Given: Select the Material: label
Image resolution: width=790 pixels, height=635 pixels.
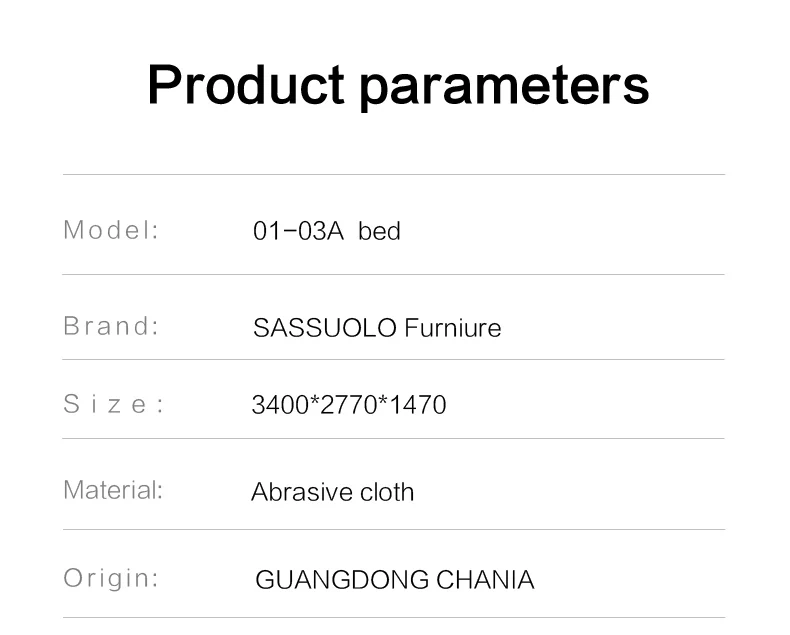Looking at the screenshot, I should [x=112, y=490].
